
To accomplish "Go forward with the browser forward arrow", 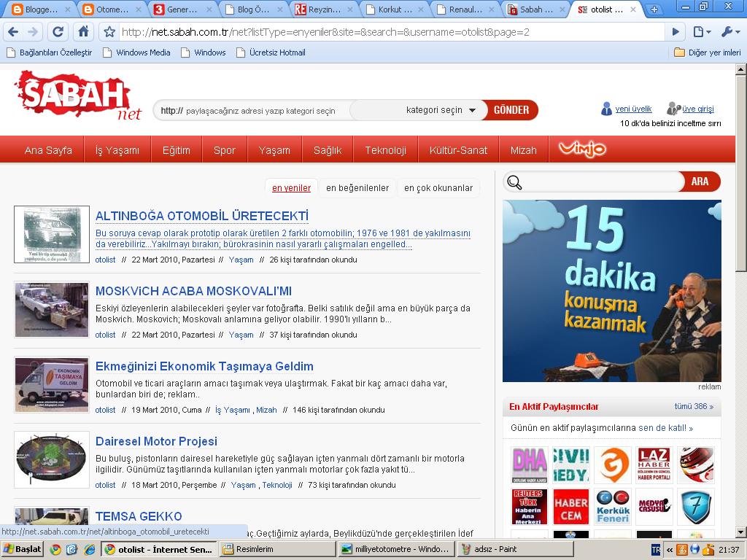I will tap(33, 32).
